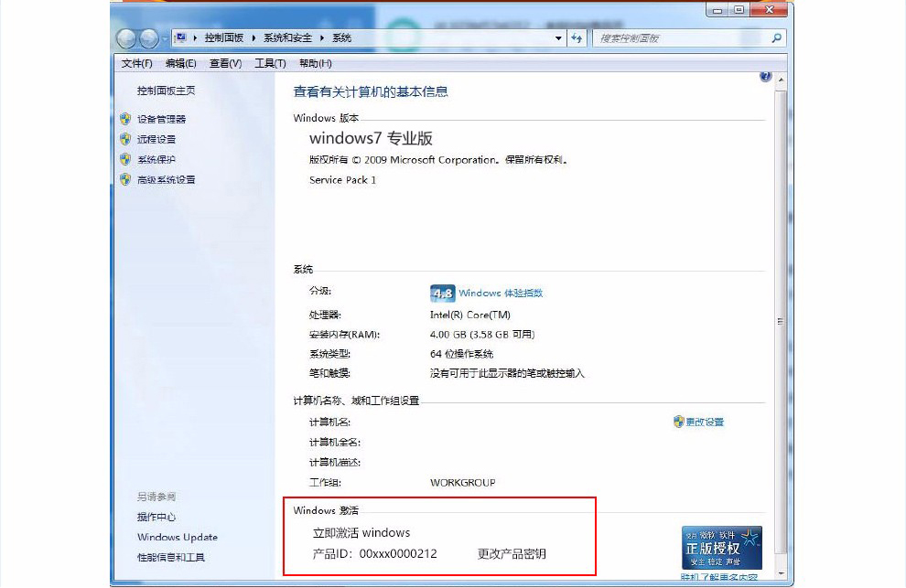Go to 控制面板主页 in the sidebar
The height and width of the screenshot is (588, 906).
[x=166, y=91]
